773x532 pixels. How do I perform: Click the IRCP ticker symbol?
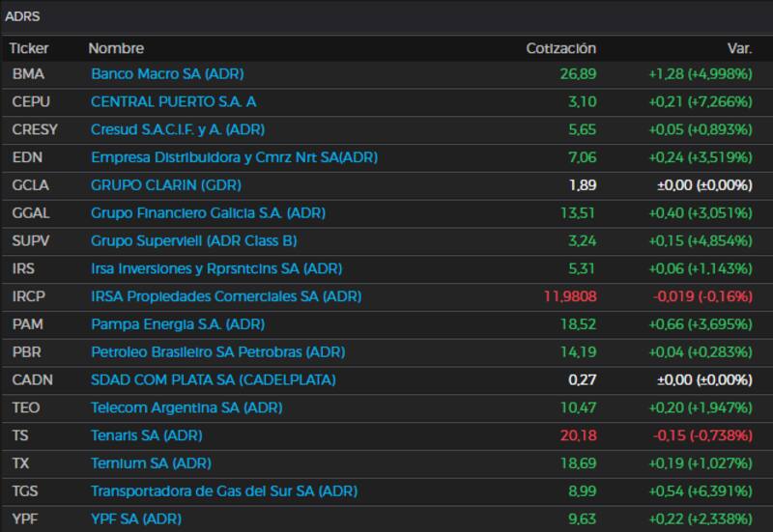[27, 296]
